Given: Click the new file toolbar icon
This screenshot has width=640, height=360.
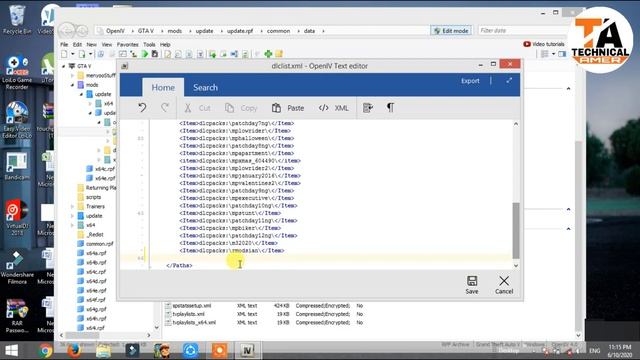Looking at the screenshot, I should 64,54.
